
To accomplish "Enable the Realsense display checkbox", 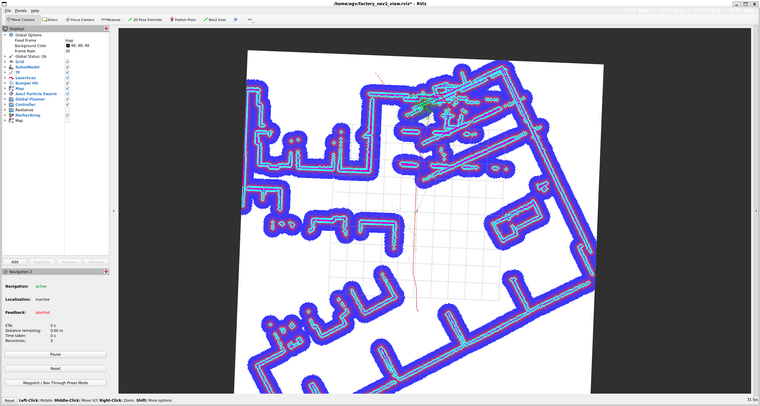I will coord(67,110).
